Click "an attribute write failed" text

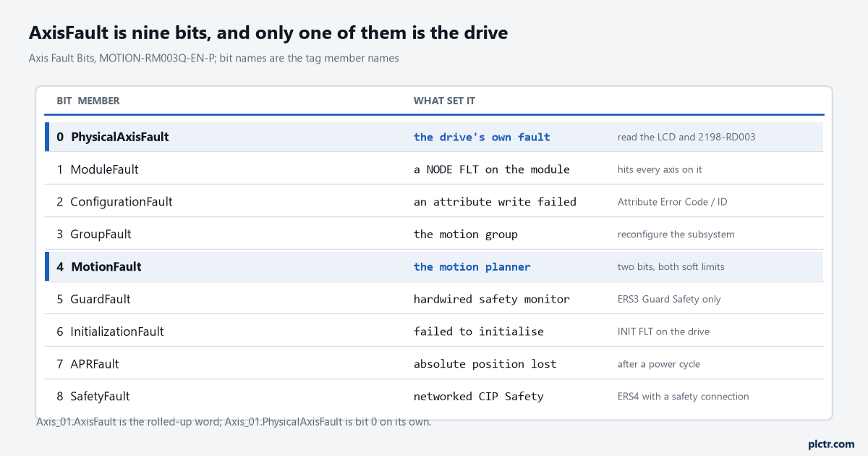pyautogui.click(x=495, y=202)
